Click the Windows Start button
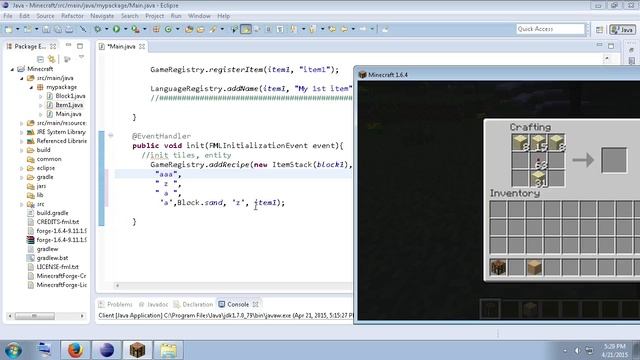This screenshot has width=640, height=360. [13, 350]
